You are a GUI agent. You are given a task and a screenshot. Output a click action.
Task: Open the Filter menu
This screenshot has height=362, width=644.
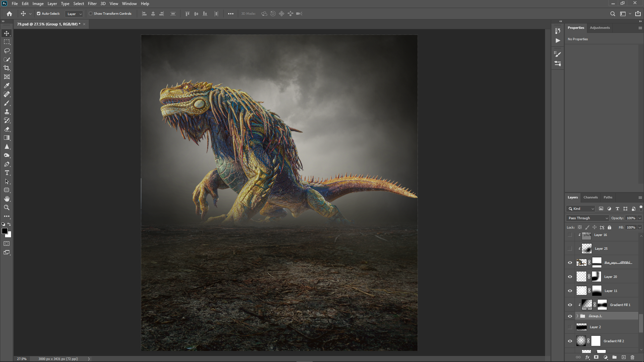tap(92, 4)
